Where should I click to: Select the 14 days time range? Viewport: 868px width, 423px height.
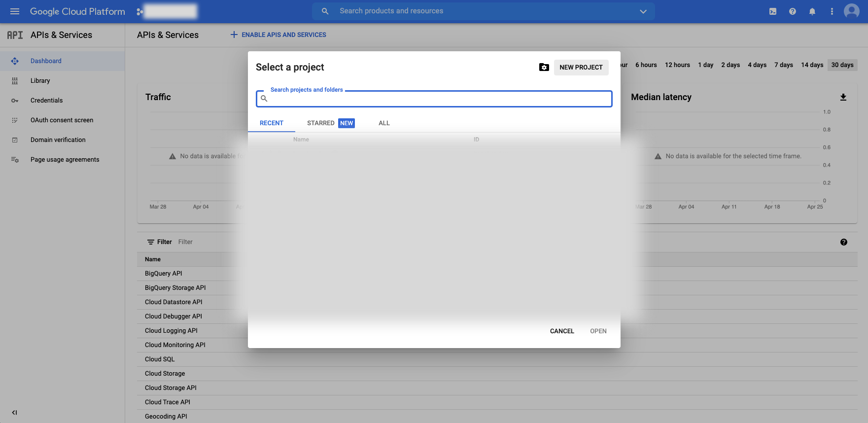[812, 65]
